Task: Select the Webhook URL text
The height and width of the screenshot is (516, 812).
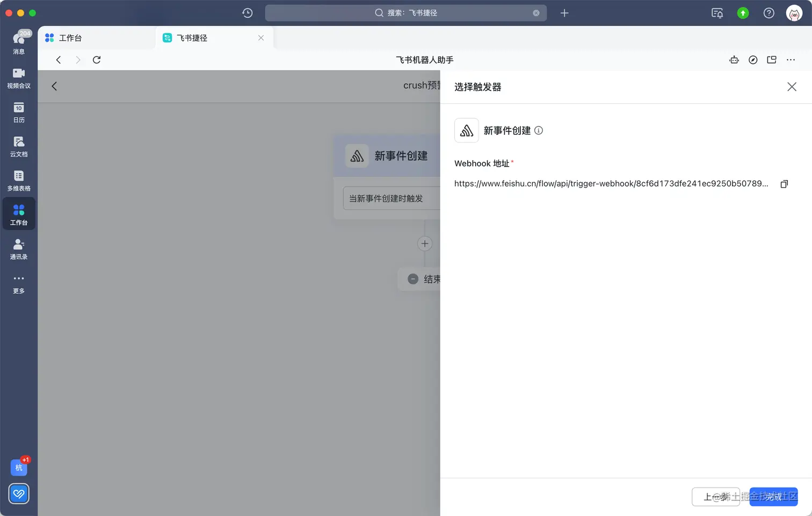Action: 611,184
